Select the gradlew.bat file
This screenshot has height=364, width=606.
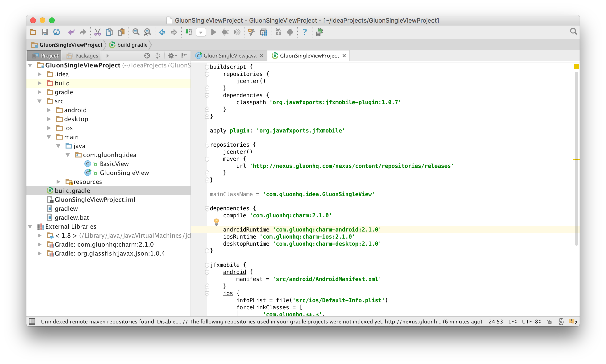(x=72, y=218)
